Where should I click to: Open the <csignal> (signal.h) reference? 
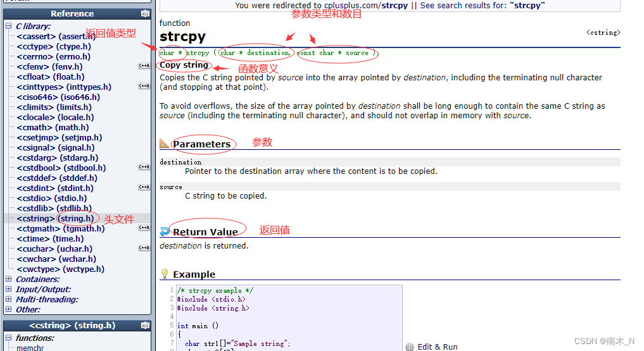click(56, 147)
